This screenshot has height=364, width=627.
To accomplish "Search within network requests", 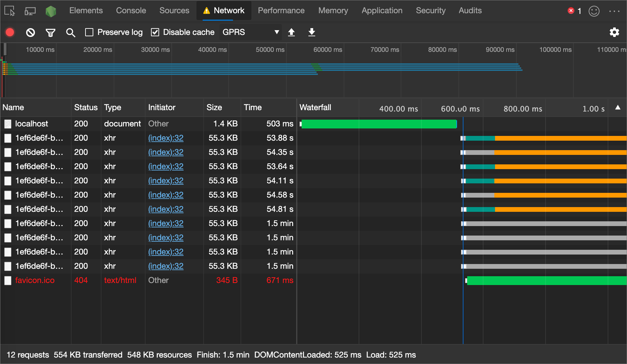I will pyautogui.click(x=71, y=32).
